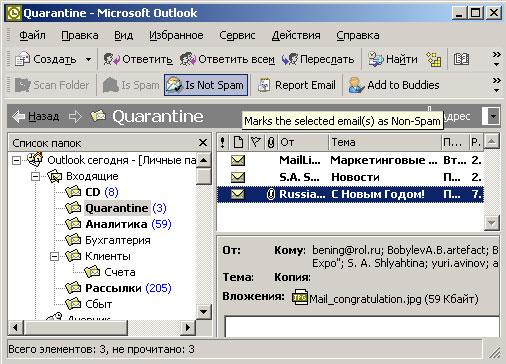This screenshot has height=364, width=506.
Task: Open the Справка menu
Action: (x=358, y=35)
